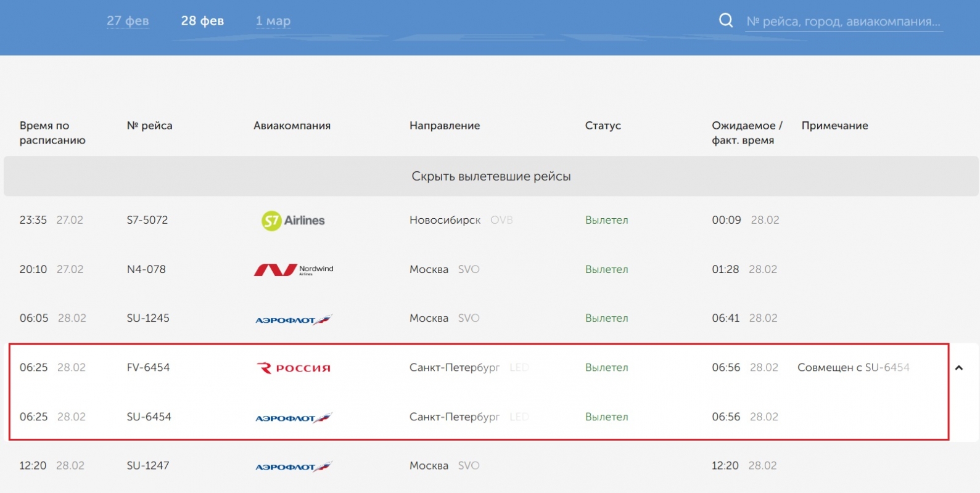Focus the flight search input field
This screenshot has height=493, width=980.
pyautogui.click(x=843, y=22)
